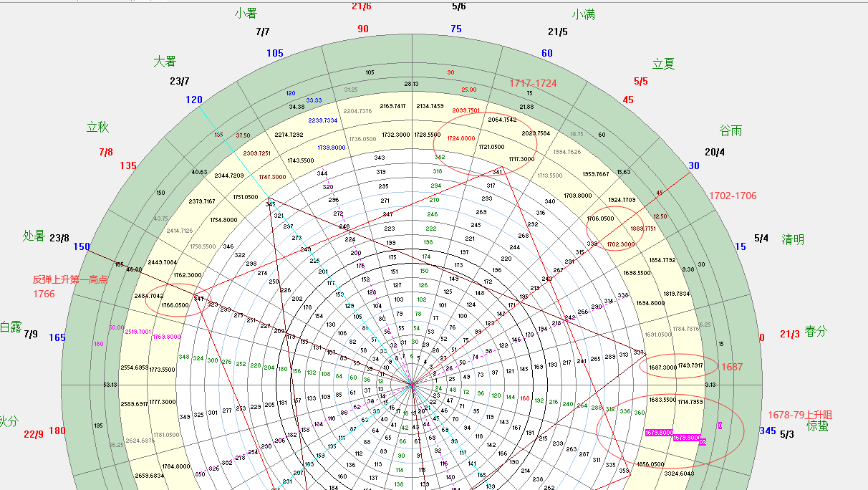Select the 立夏 solar term label
Viewport: 868px width, 490px height.
pos(663,63)
